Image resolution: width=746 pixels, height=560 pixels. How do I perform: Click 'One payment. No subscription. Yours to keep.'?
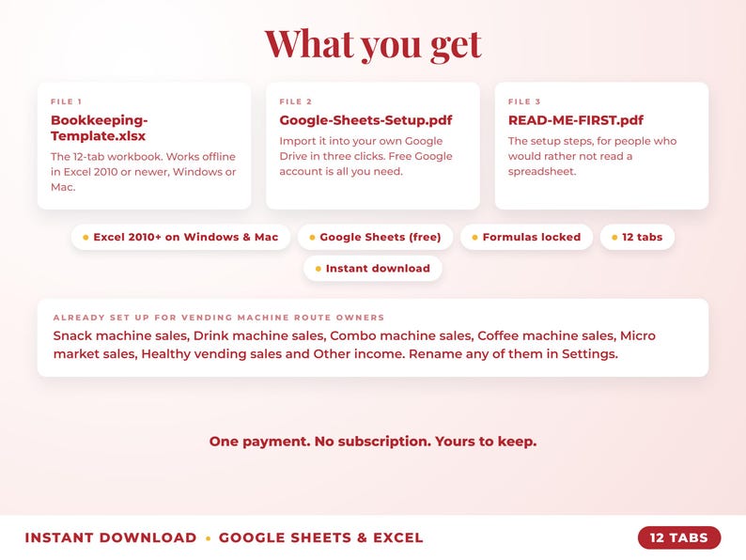[x=373, y=442]
